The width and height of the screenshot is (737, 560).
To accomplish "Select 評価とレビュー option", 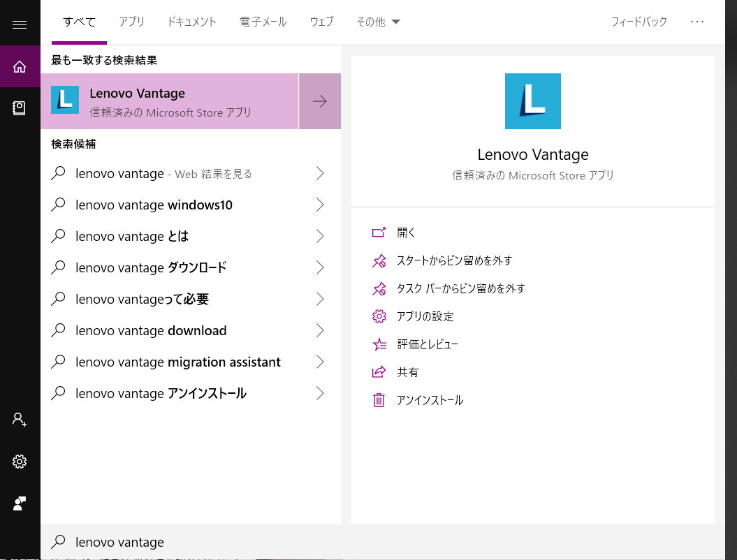I will 428,344.
